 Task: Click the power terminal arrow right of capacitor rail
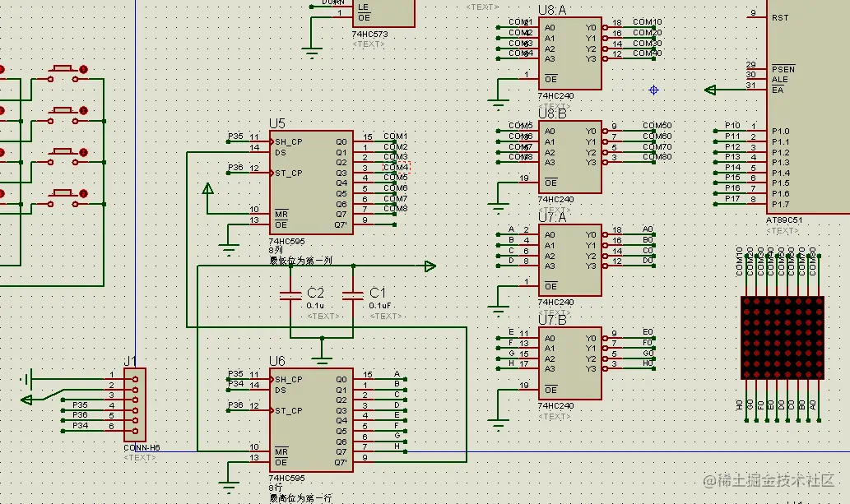point(430,266)
